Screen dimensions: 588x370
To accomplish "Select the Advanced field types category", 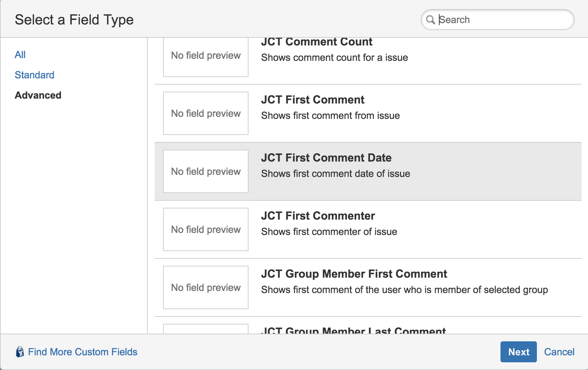I will [38, 95].
